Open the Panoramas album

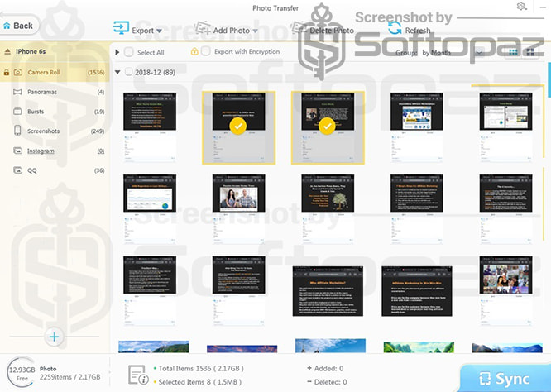point(55,92)
